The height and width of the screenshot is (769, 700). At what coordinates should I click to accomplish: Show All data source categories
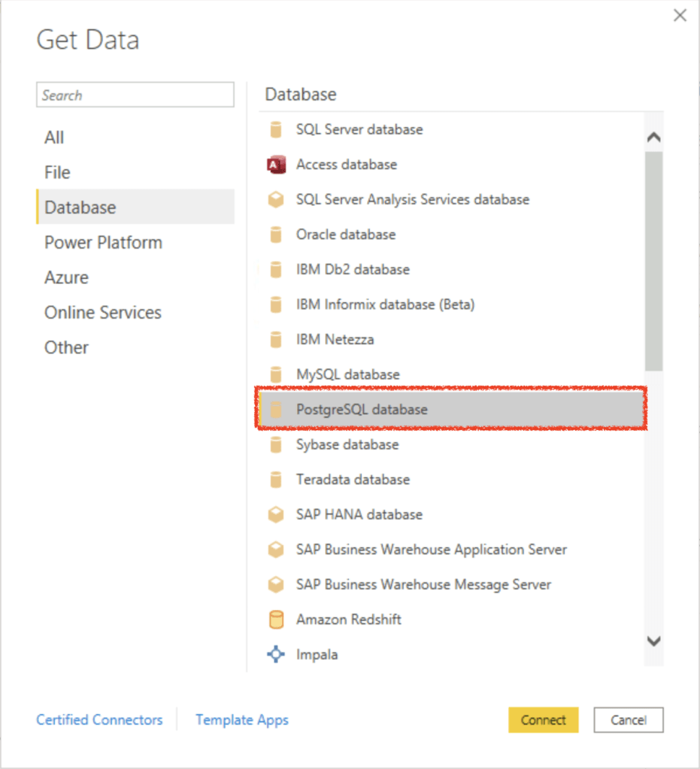(x=54, y=138)
